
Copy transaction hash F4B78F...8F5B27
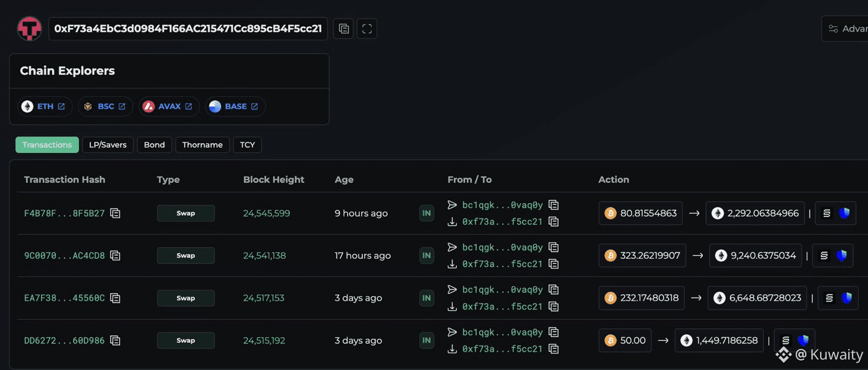[x=115, y=213]
